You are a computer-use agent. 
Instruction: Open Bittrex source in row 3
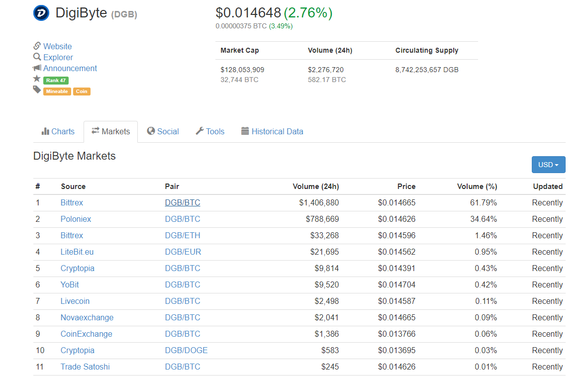click(x=72, y=236)
